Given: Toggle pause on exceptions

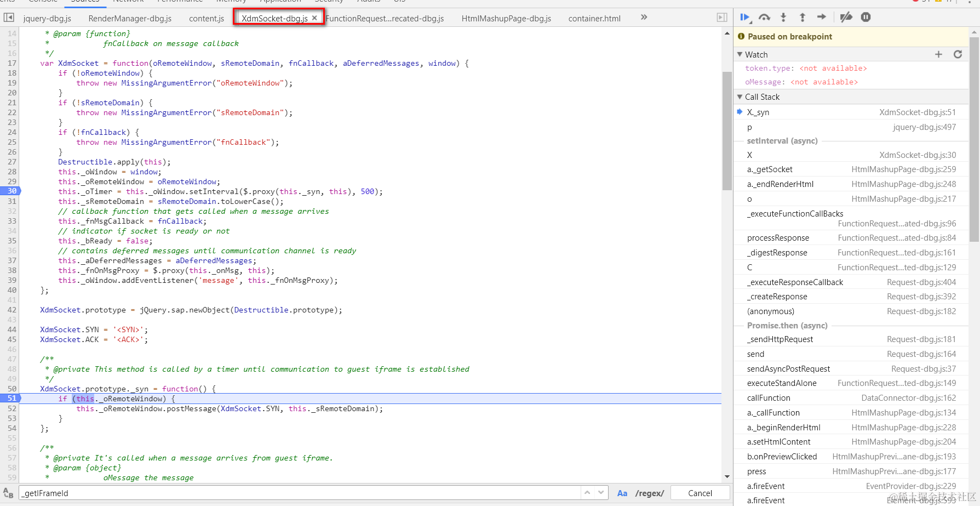Looking at the screenshot, I should pos(866,18).
